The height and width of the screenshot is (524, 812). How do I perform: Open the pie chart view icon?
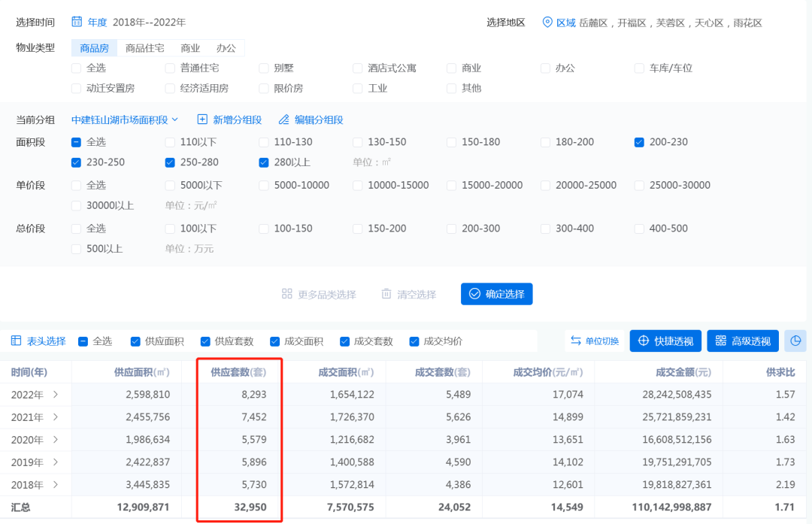point(795,341)
